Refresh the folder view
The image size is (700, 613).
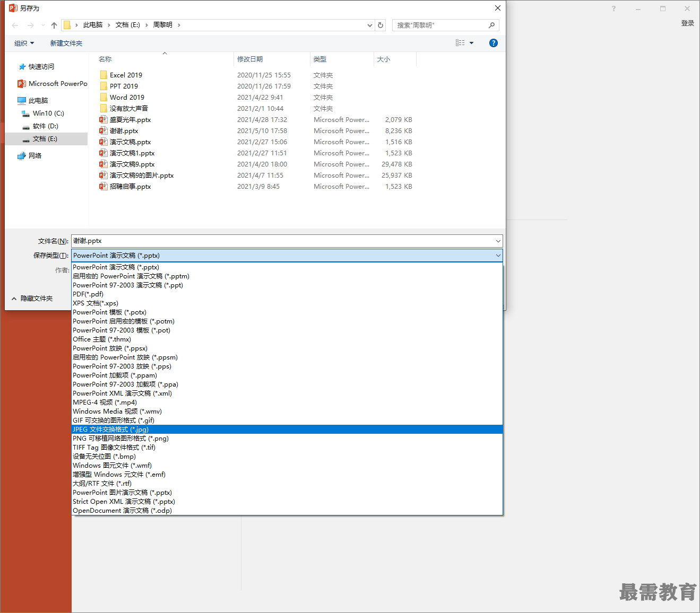381,25
